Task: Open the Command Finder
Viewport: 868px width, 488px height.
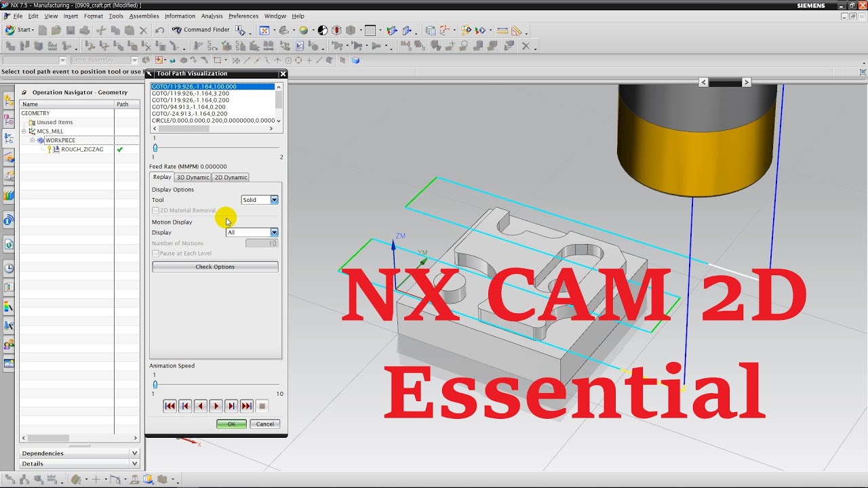Action: [x=201, y=30]
